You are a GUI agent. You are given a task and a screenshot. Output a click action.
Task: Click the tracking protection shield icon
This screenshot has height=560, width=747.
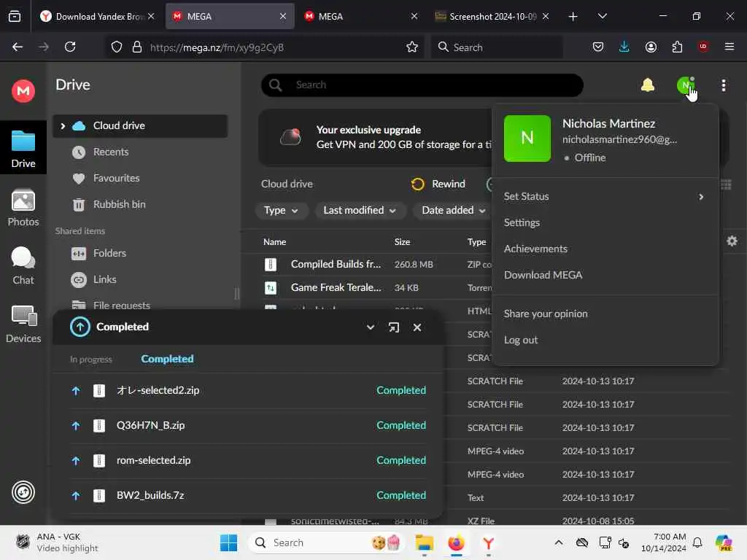click(116, 47)
